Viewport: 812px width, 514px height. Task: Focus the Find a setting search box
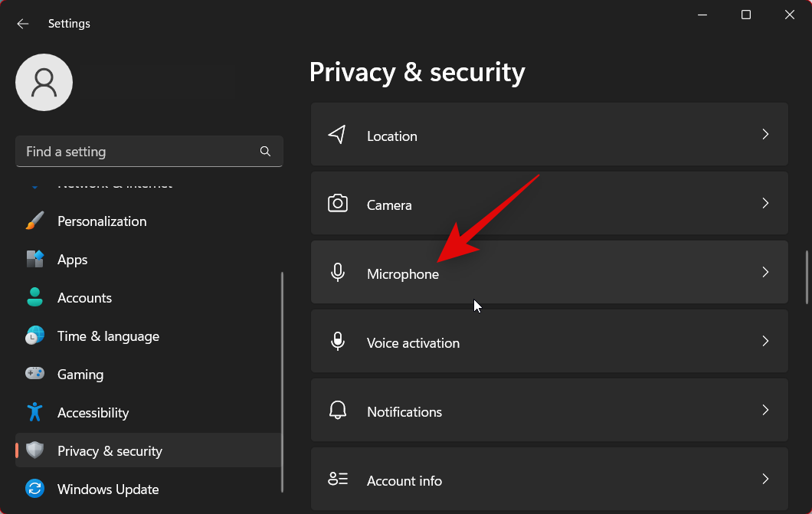click(138, 152)
